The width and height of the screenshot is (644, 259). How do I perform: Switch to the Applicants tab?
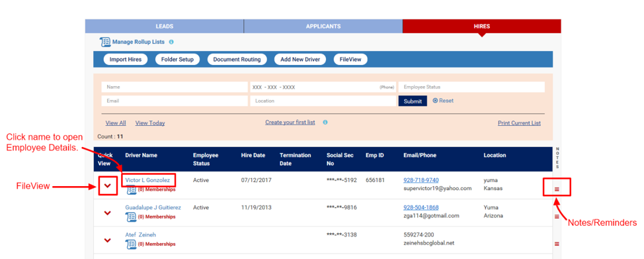323,26
